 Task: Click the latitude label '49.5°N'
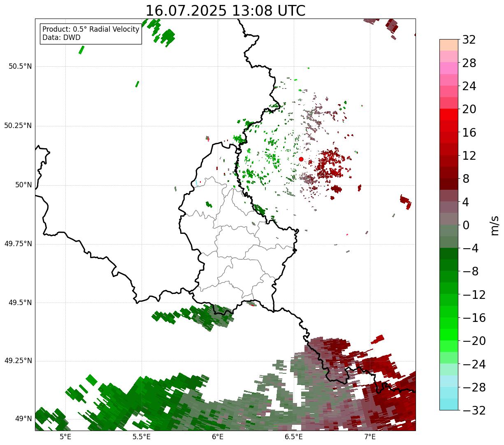coord(20,303)
